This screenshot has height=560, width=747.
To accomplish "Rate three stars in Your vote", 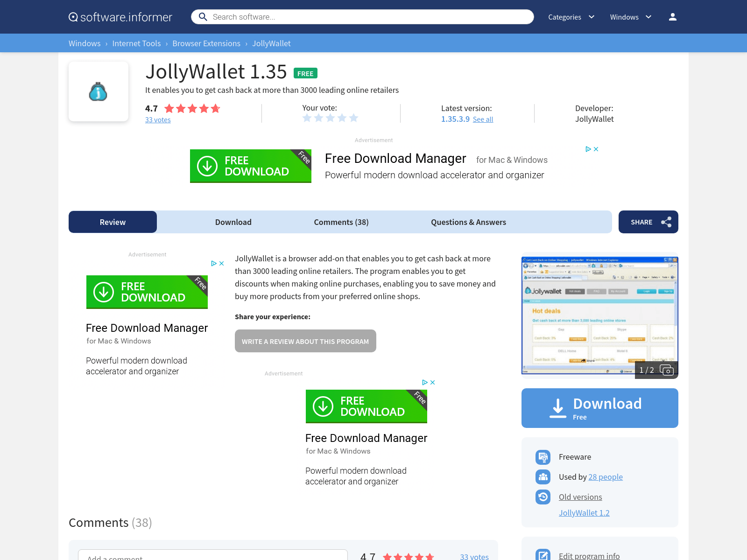I will 330,118.
